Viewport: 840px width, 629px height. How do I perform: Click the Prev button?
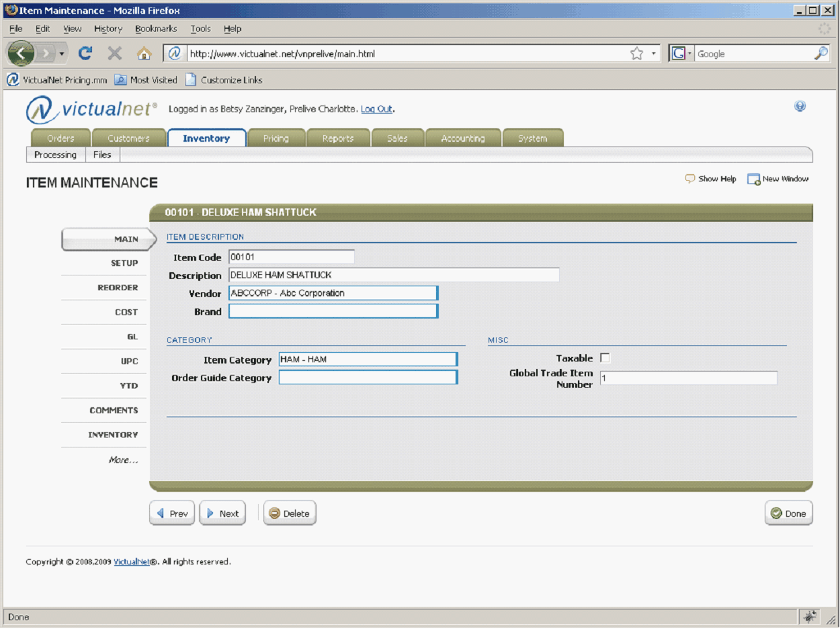[x=172, y=513]
